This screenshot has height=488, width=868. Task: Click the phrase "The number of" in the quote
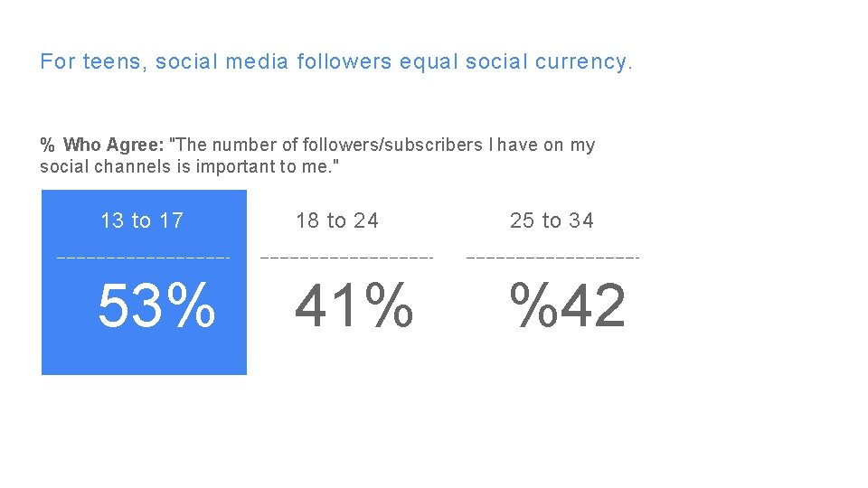coord(224,145)
